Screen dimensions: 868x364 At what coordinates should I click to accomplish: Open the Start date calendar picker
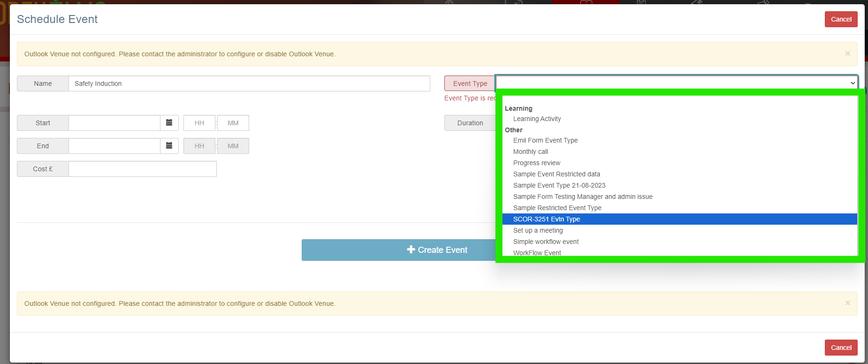pyautogui.click(x=169, y=123)
